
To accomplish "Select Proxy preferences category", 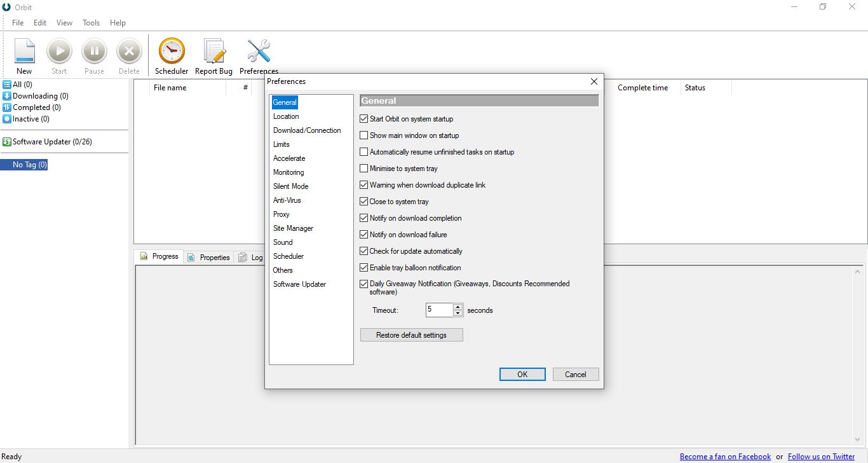I will point(281,214).
